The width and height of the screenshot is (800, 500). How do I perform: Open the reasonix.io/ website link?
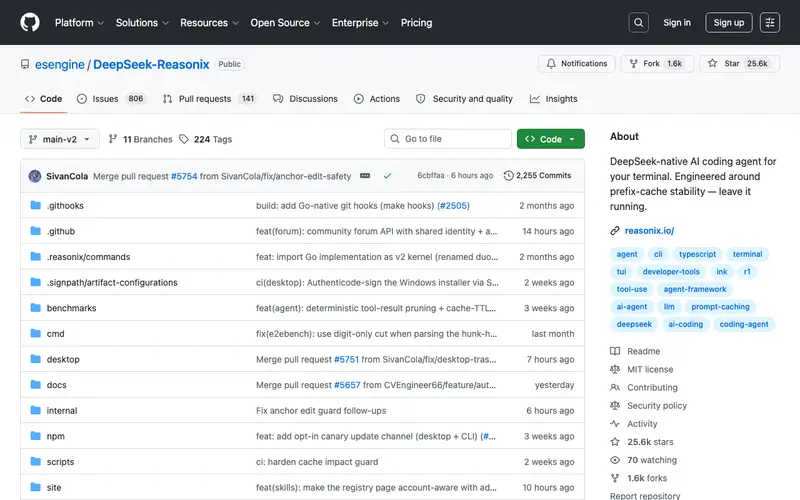[649, 231]
